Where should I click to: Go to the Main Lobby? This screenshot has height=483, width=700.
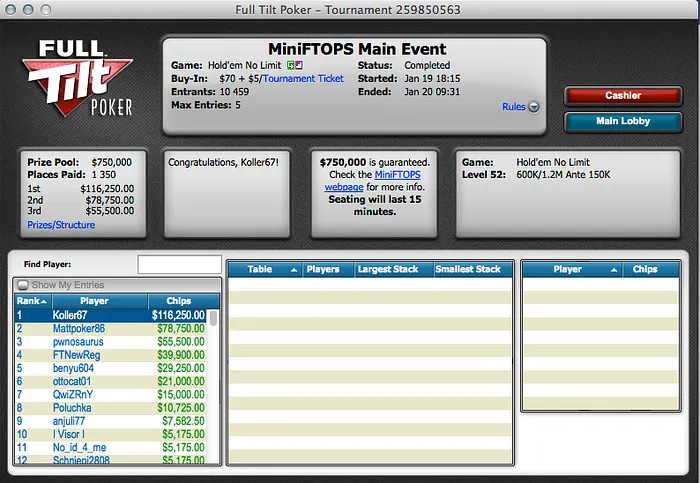[622, 121]
